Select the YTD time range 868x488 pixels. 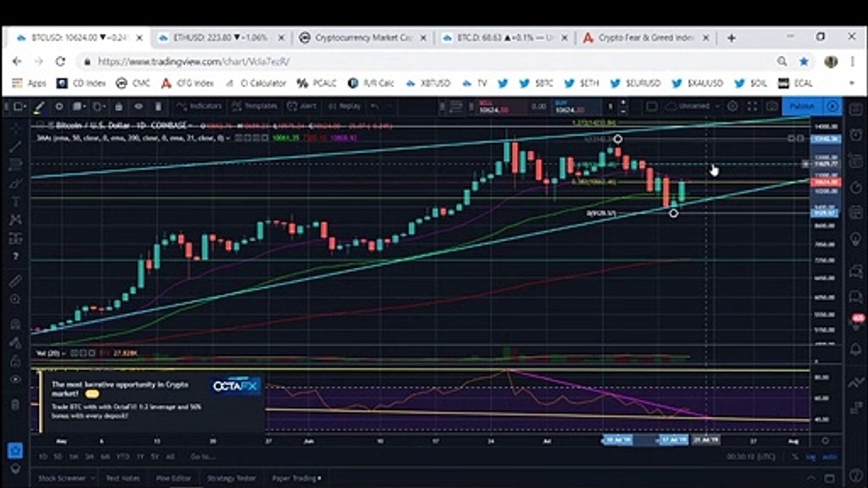(x=123, y=457)
